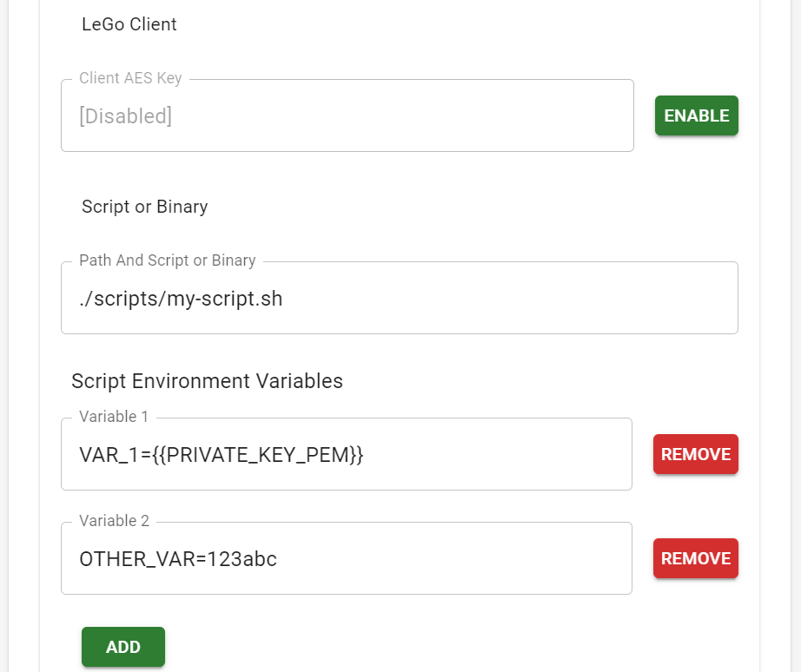
Task: Click the Script Environment Variables heading
Action: tap(208, 380)
